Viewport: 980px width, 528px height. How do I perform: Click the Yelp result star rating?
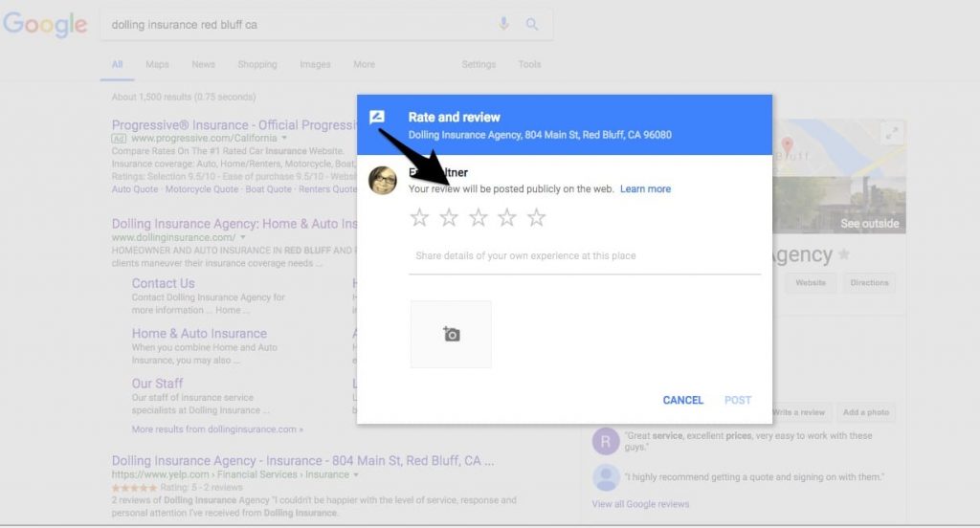point(134,488)
